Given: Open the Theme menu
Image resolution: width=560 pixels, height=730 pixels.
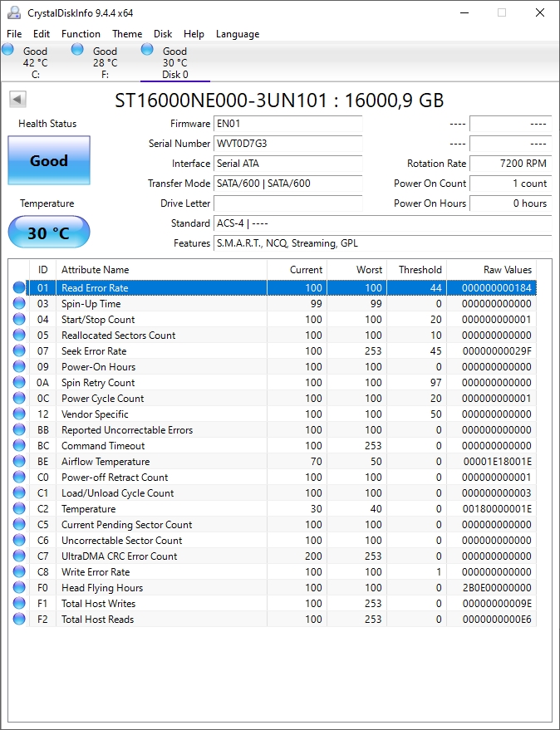Looking at the screenshot, I should pyautogui.click(x=127, y=34).
